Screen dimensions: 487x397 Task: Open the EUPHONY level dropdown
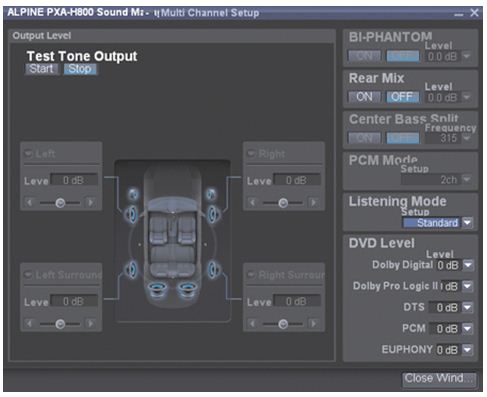tap(468, 350)
